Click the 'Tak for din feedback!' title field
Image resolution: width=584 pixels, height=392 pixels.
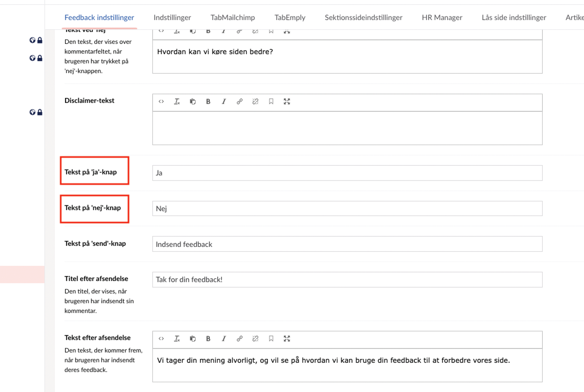[x=347, y=279]
